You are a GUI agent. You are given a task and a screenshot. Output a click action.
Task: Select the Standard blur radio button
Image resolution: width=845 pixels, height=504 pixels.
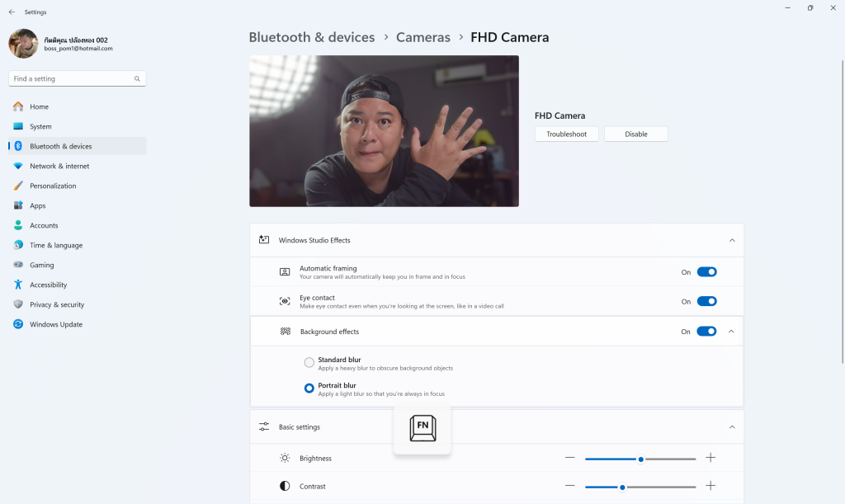309,362
